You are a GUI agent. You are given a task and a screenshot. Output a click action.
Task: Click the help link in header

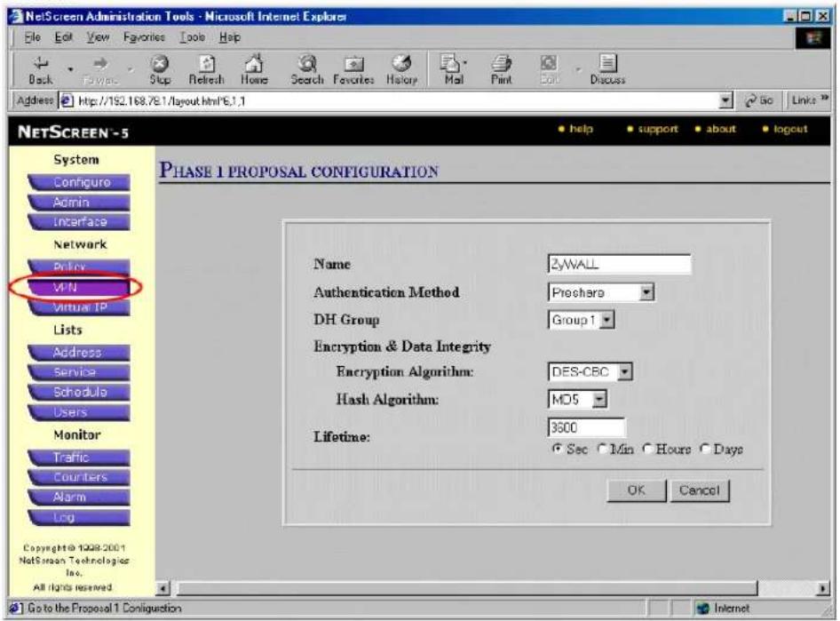[581, 129]
